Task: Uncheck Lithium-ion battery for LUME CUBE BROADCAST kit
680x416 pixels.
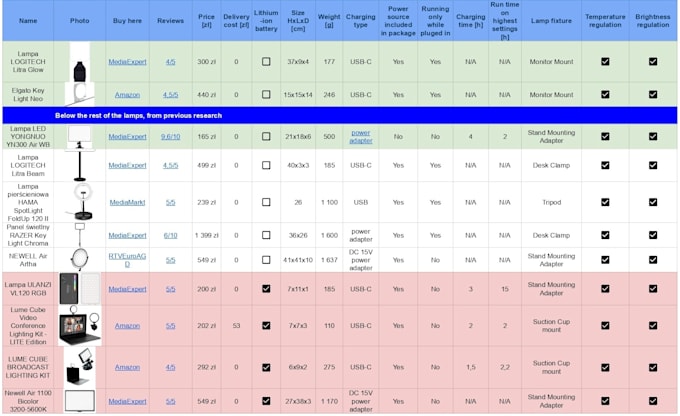Action: pyautogui.click(x=266, y=367)
